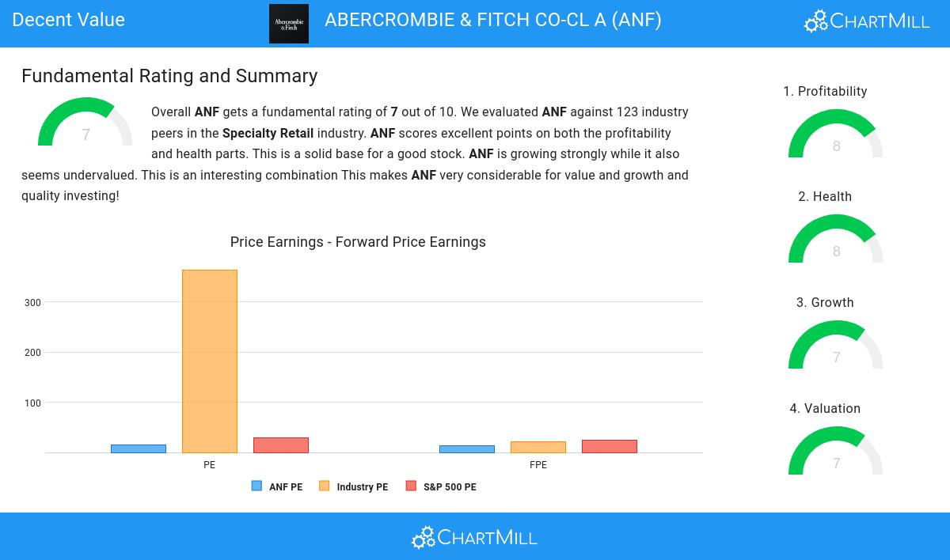
Task: Click the Decent Value header label
Action: pyautogui.click(x=69, y=21)
